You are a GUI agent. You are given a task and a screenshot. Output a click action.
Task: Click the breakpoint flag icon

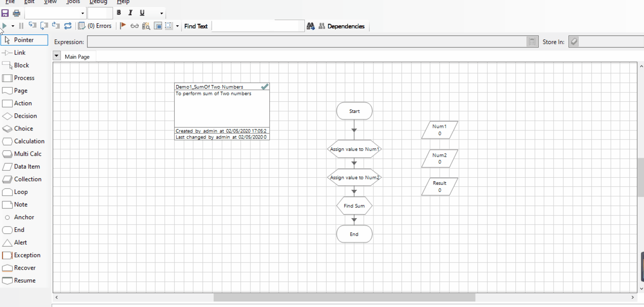click(123, 26)
